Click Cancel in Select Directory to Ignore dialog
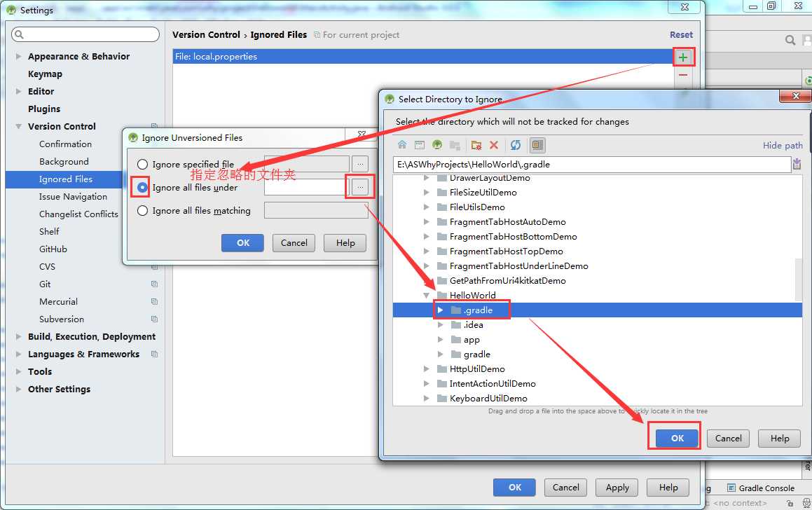 coord(728,438)
